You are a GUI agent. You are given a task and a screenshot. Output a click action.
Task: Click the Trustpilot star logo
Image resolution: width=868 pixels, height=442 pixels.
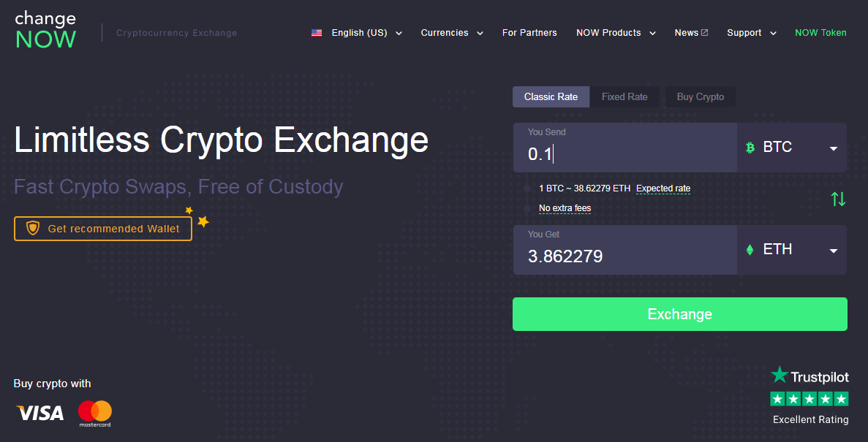coord(780,375)
